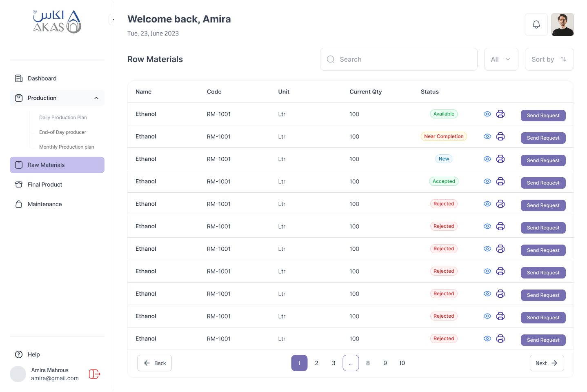Viewport: 587px width, 392px height.
Task: Click the printer icon in the New row
Action: (x=500, y=159)
